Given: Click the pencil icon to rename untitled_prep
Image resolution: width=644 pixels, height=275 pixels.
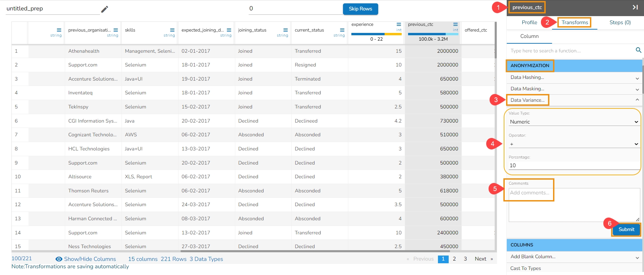Looking at the screenshot, I should click(x=105, y=9).
